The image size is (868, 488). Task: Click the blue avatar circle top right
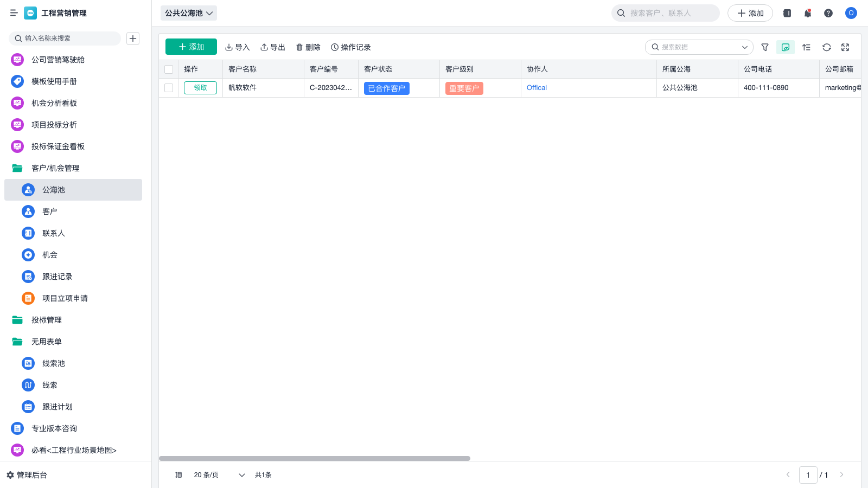pos(851,13)
